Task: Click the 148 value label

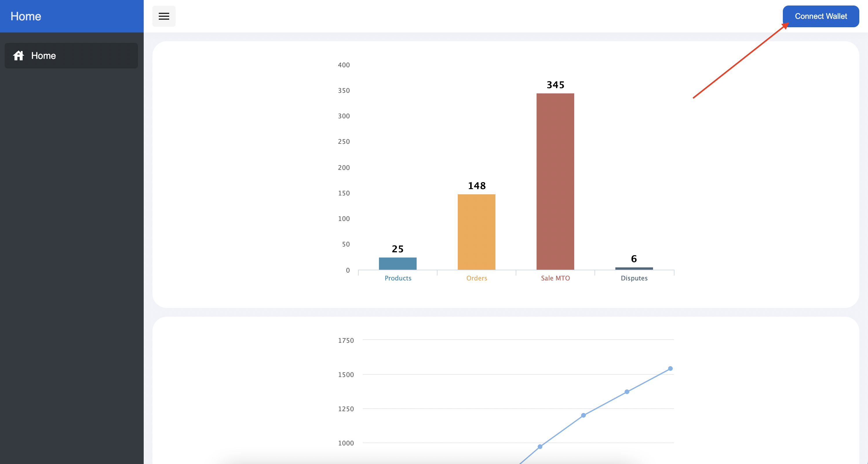Action: pyautogui.click(x=477, y=186)
